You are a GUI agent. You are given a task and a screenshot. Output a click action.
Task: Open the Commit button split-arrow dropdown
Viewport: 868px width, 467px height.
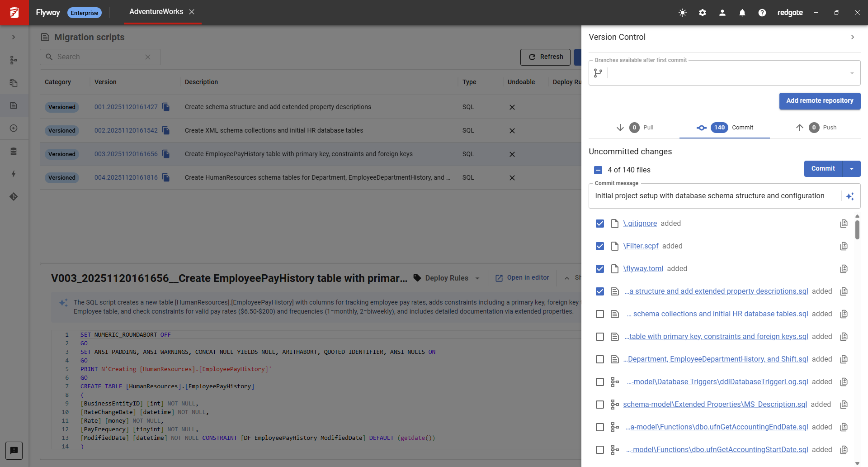[x=852, y=168]
